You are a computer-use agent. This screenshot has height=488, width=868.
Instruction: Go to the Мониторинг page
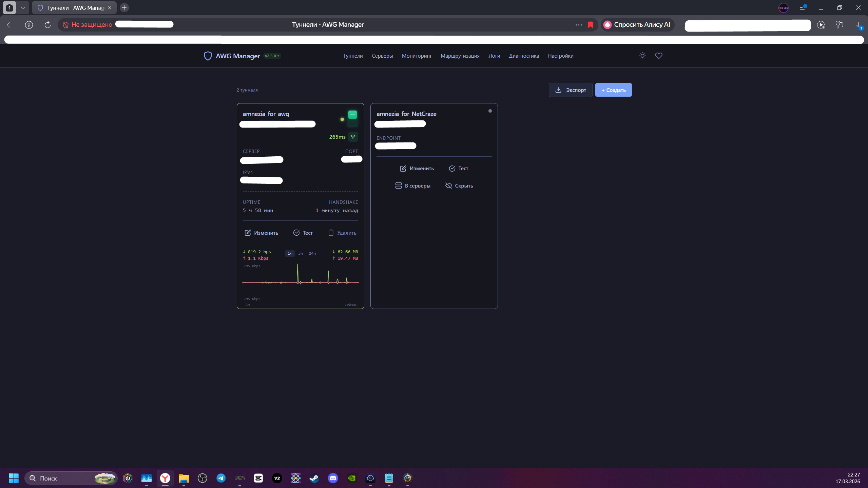417,56
